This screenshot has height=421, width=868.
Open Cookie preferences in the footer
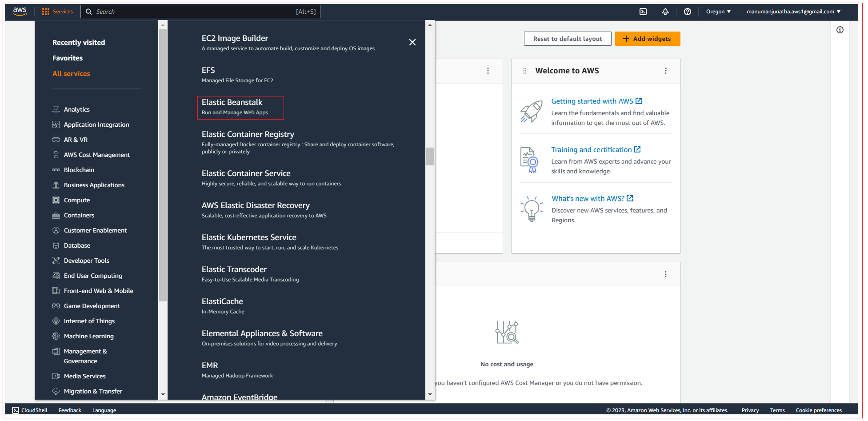(x=819, y=410)
